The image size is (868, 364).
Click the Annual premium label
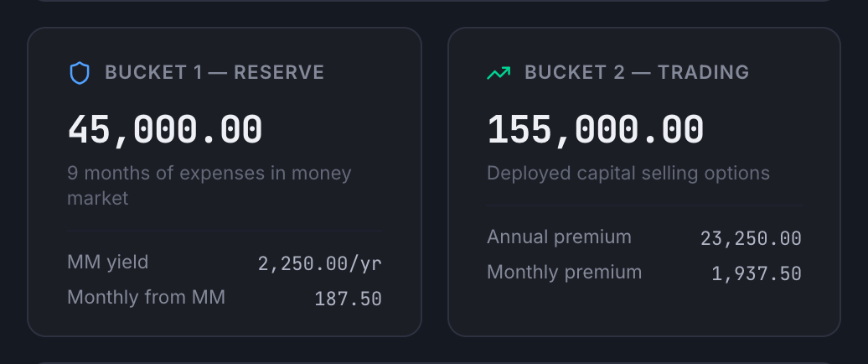point(559,237)
